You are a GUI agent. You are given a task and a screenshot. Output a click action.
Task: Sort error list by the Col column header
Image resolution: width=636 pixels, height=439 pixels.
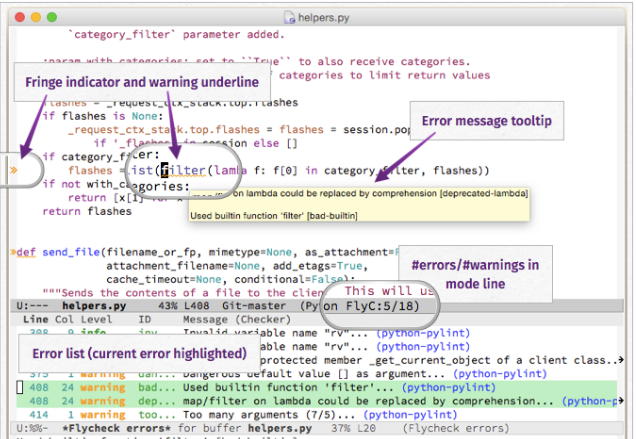(64, 319)
